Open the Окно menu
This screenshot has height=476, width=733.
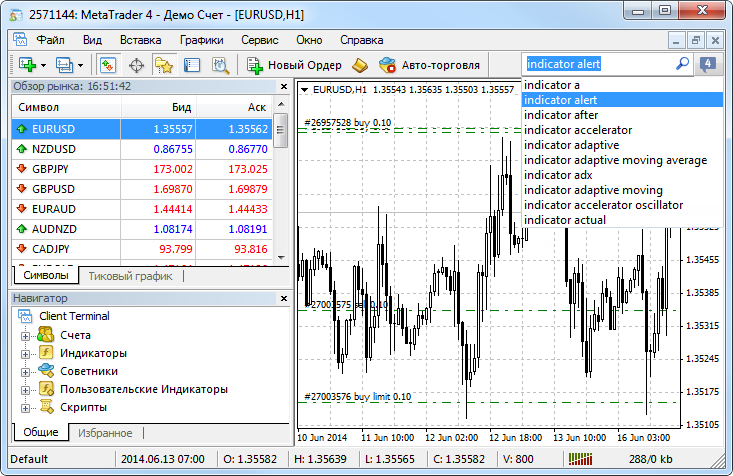pos(309,40)
